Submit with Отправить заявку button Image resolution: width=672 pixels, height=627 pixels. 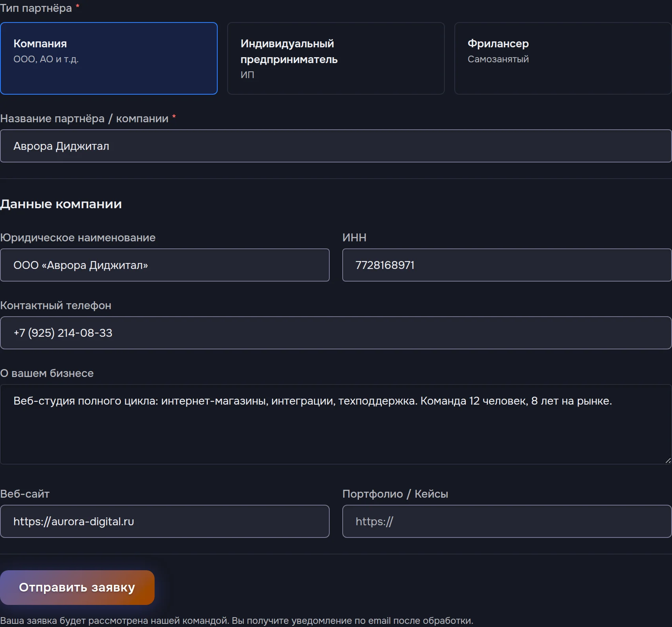click(x=77, y=588)
